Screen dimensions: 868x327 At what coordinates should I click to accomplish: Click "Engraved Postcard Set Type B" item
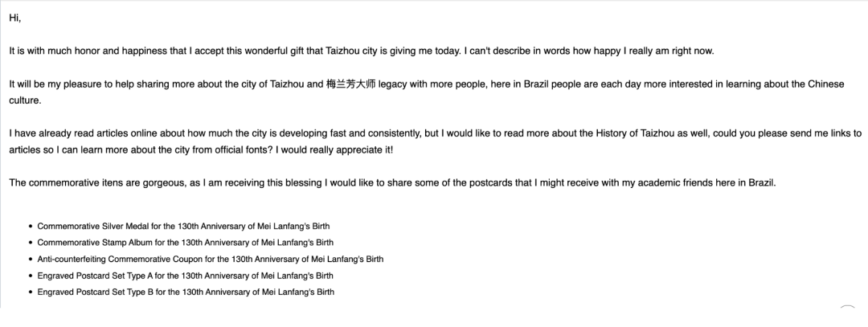186,292
